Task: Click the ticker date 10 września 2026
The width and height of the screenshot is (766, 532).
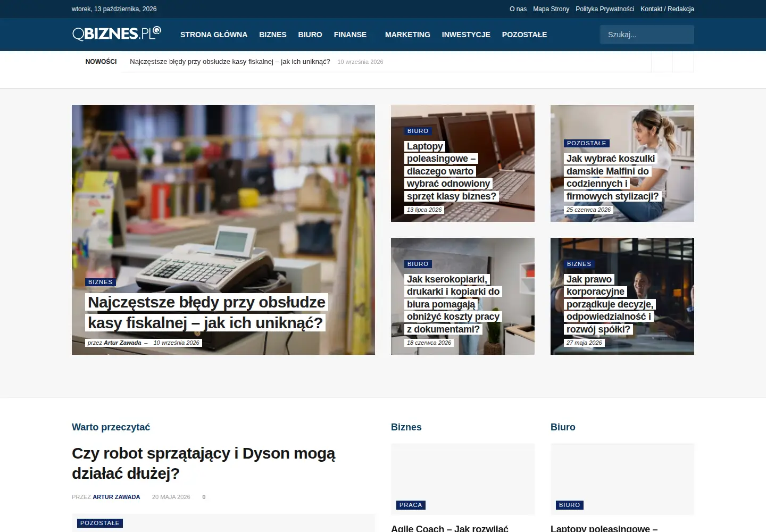Action: (360, 62)
